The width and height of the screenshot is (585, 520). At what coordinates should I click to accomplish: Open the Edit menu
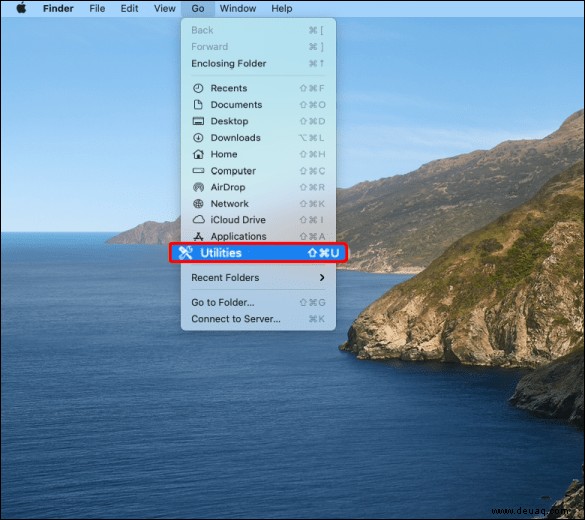(x=129, y=8)
